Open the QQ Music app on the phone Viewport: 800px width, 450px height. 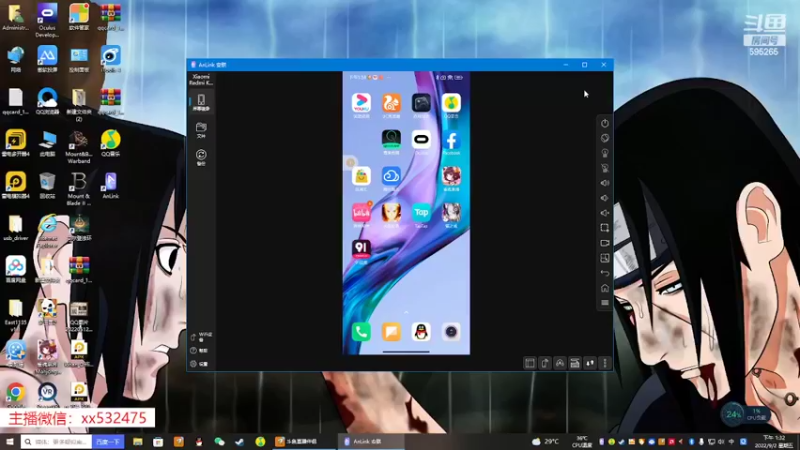(451, 103)
